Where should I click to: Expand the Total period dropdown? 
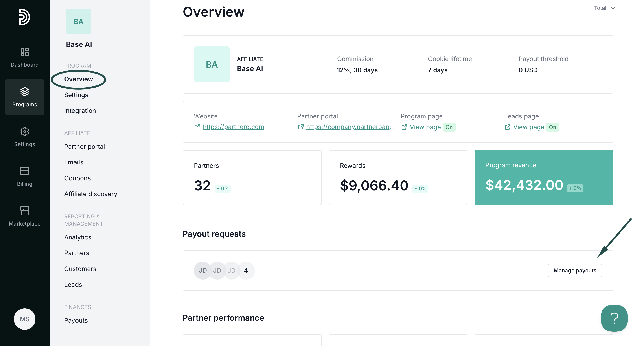(x=604, y=8)
